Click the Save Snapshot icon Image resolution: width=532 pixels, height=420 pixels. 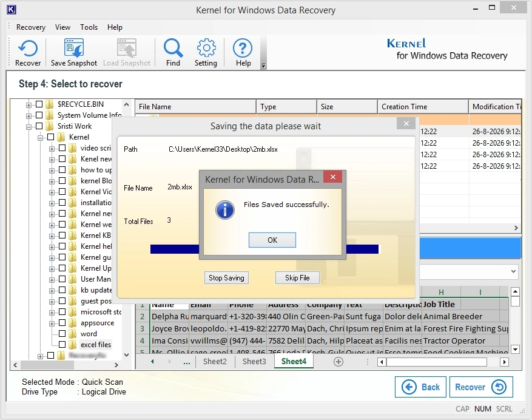coord(73,53)
